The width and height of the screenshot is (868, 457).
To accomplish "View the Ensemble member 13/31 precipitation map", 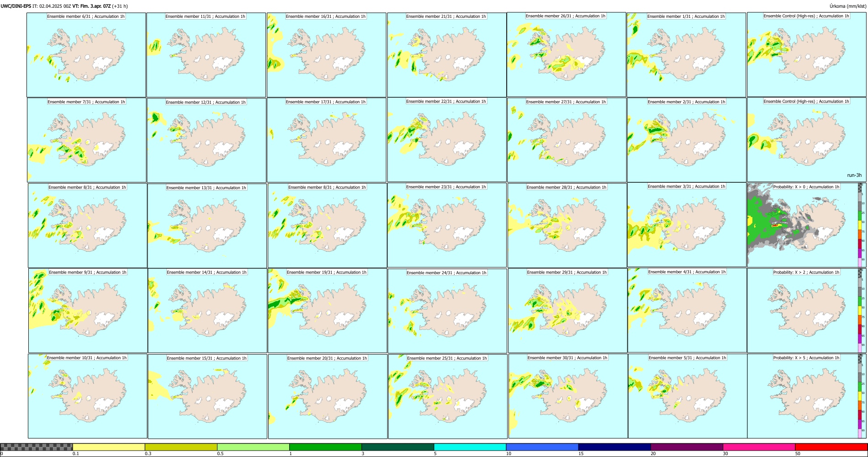I will coord(207,226).
